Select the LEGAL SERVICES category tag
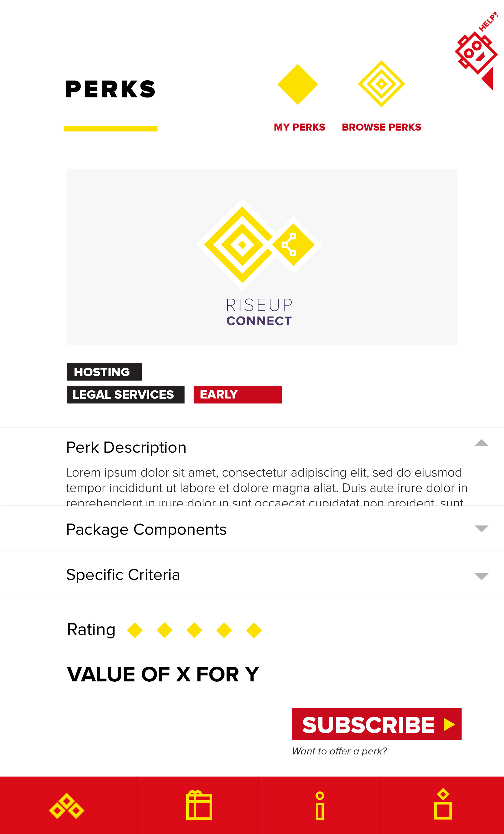The width and height of the screenshot is (504, 834). tap(125, 395)
